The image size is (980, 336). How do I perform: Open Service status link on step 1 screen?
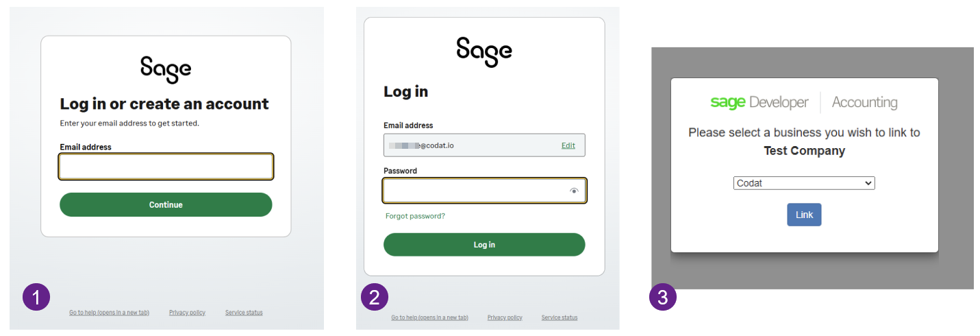click(x=244, y=313)
